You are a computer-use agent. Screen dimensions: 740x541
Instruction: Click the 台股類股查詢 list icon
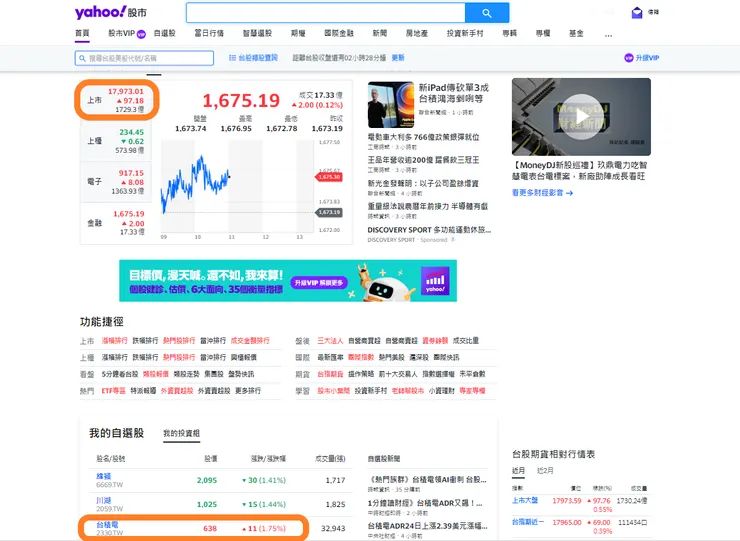point(232,58)
